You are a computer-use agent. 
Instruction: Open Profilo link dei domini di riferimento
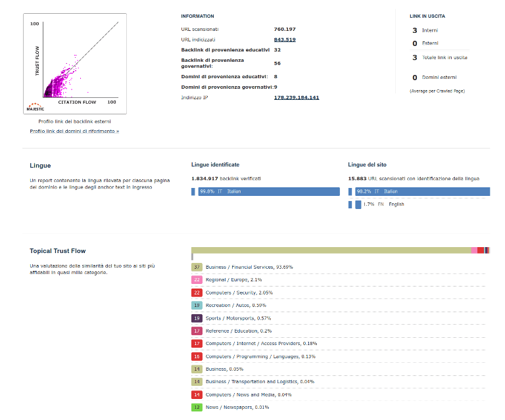74,131
